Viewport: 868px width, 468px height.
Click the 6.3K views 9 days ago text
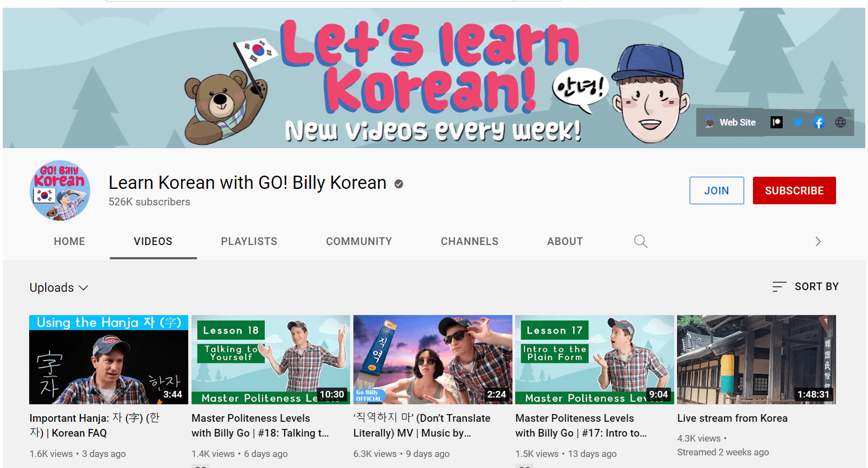(x=401, y=454)
